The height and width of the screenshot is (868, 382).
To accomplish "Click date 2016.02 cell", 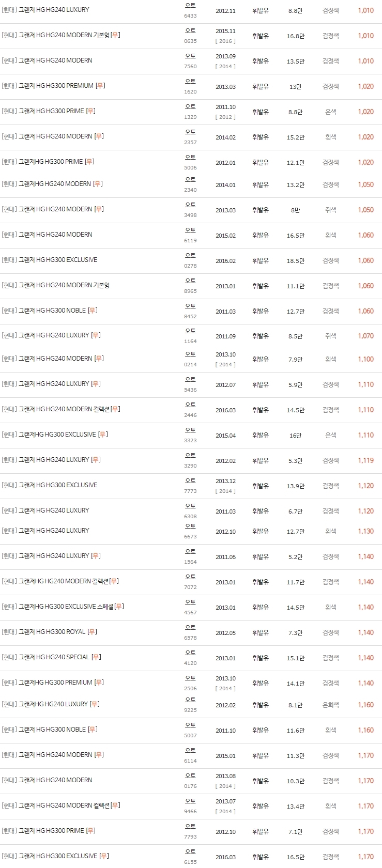I will pyautogui.click(x=225, y=261).
